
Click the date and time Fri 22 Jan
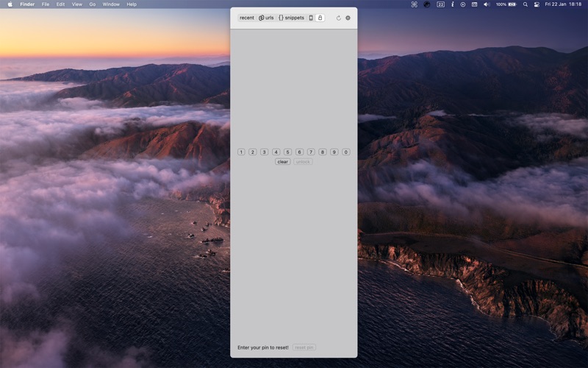(563, 4)
